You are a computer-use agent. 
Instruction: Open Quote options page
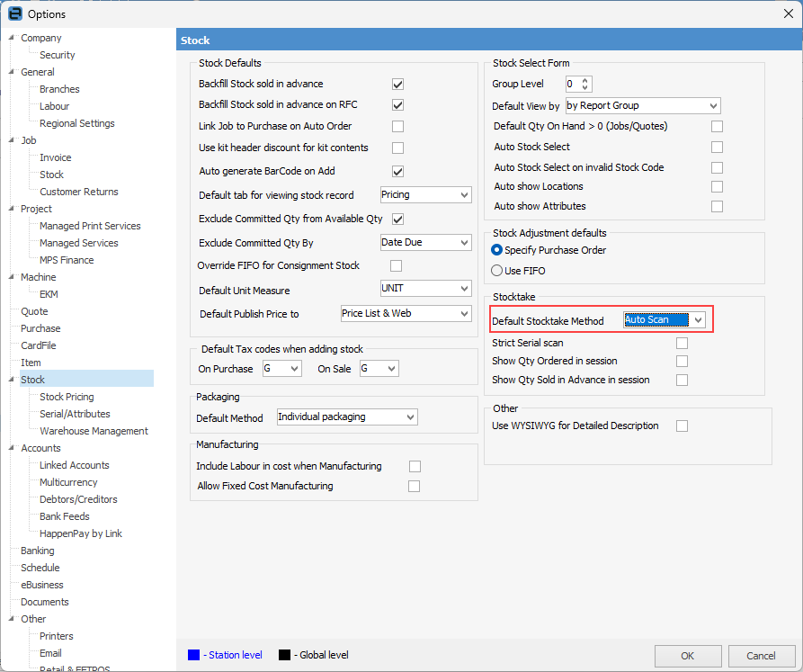click(x=34, y=311)
